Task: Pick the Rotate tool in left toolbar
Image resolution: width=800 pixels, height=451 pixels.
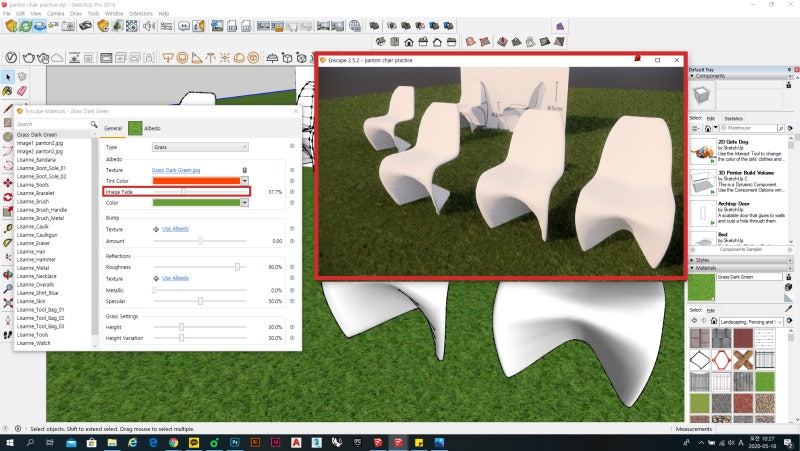Action: [8, 197]
